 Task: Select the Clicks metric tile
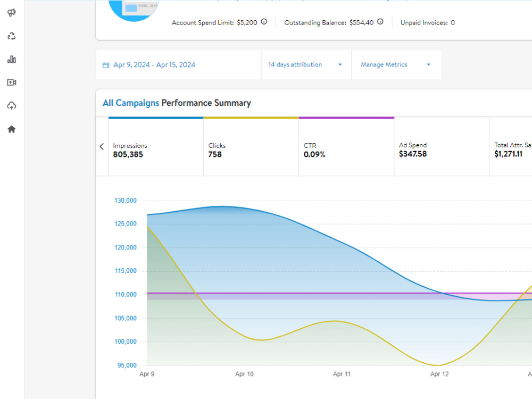(251, 147)
